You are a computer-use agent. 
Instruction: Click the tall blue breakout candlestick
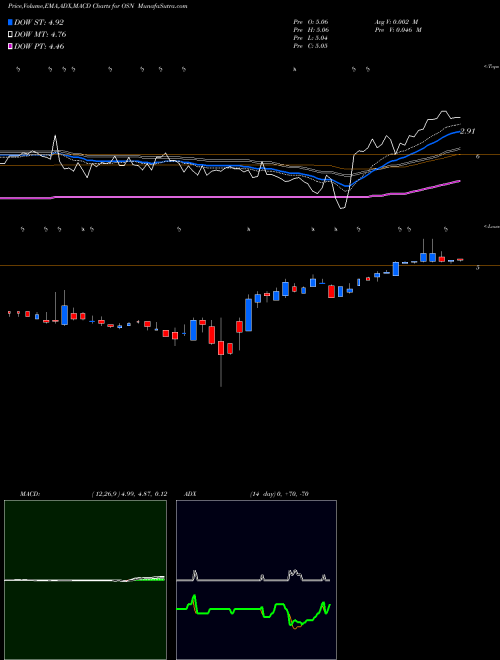[249, 315]
